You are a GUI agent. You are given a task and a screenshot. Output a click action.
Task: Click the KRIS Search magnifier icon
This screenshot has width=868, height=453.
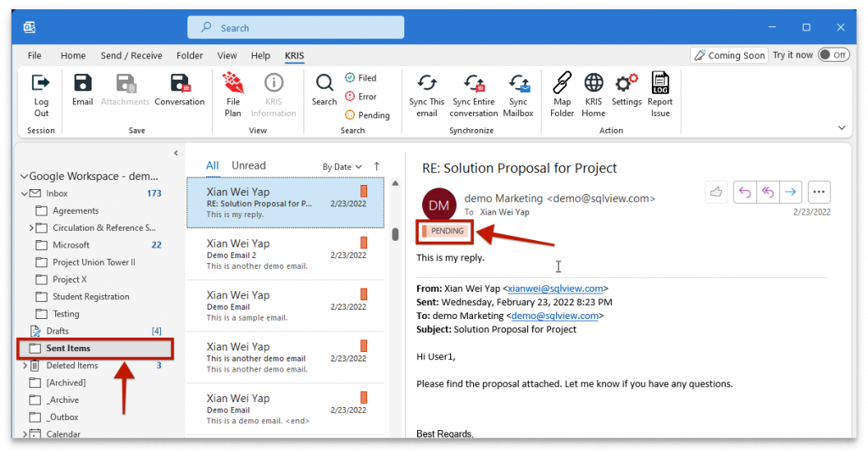pos(325,83)
